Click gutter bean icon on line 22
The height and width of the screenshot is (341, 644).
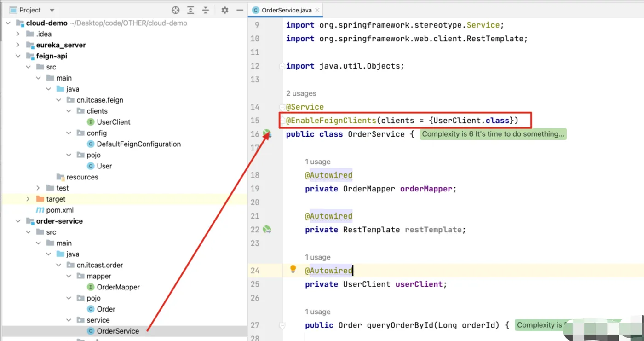click(x=267, y=229)
